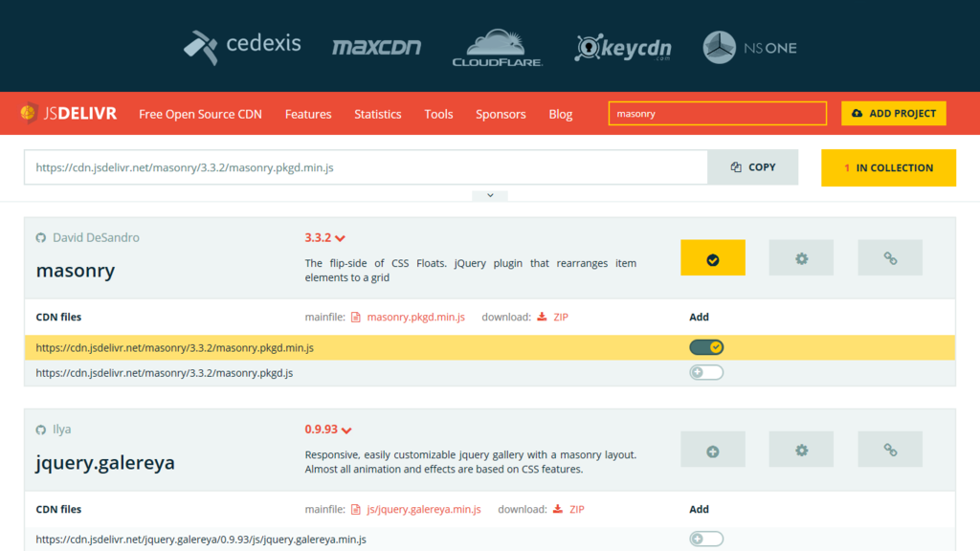
Task: Open the 1 IN COLLECTION button
Action: (888, 167)
